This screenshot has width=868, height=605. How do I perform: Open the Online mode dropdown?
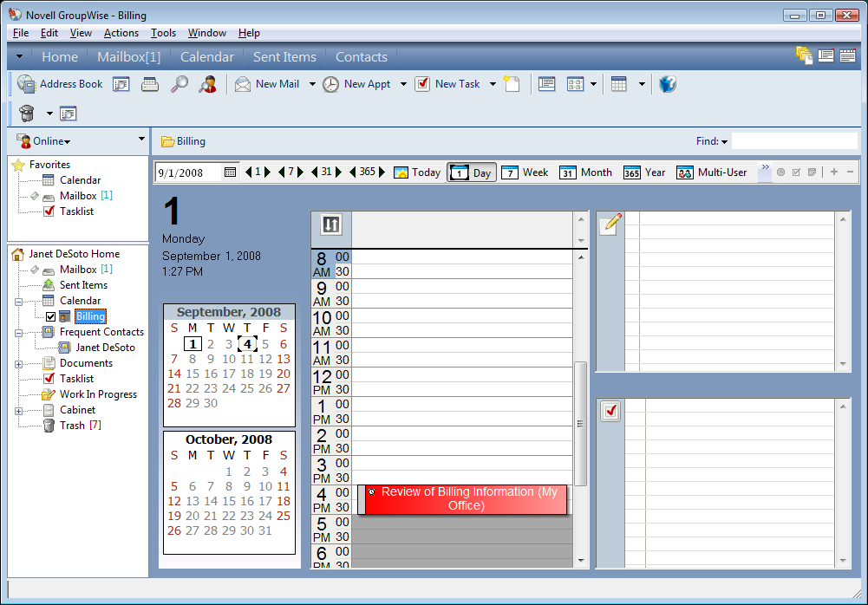pyautogui.click(x=52, y=141)
